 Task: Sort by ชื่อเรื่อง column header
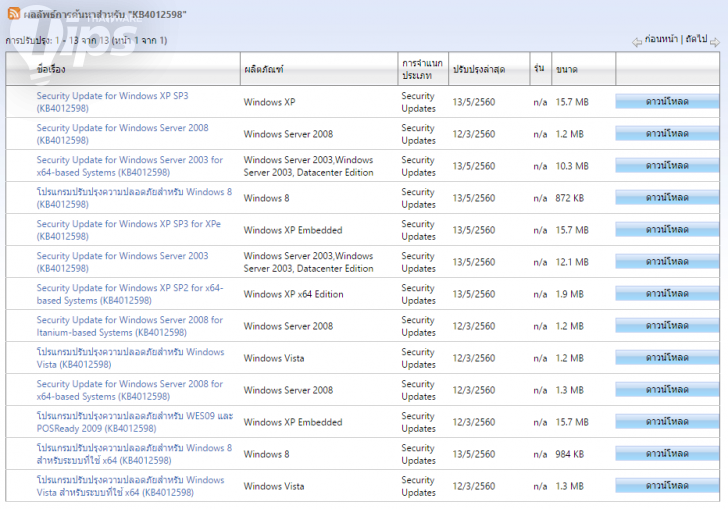click(x=51, y=70)
